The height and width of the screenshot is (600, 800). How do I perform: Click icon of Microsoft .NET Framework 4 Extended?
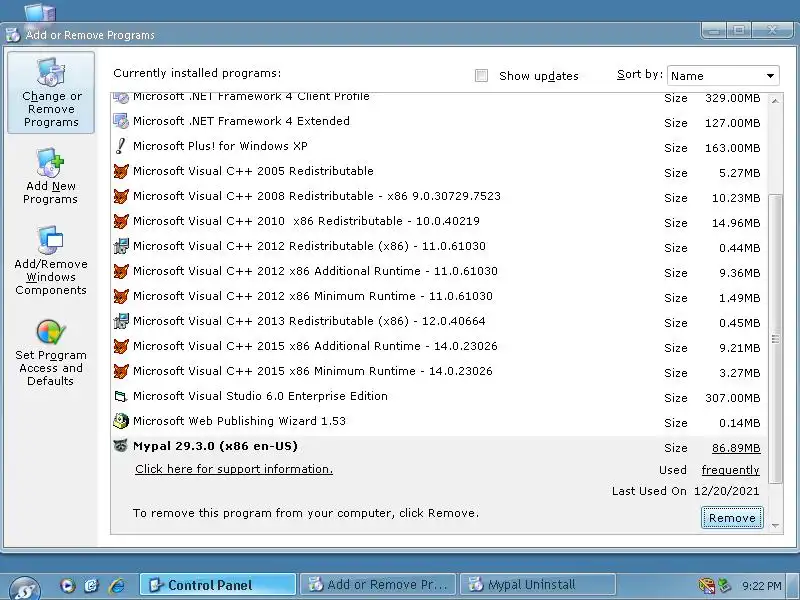[x=121, y=121]
